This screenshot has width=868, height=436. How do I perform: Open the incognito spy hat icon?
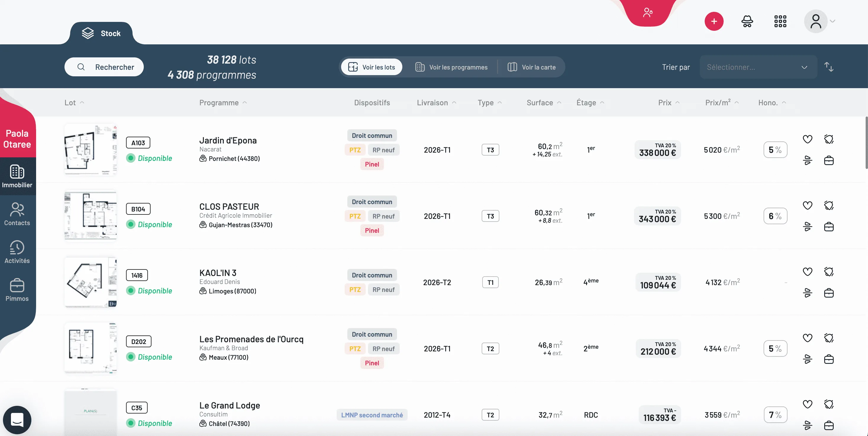point(747,21)
